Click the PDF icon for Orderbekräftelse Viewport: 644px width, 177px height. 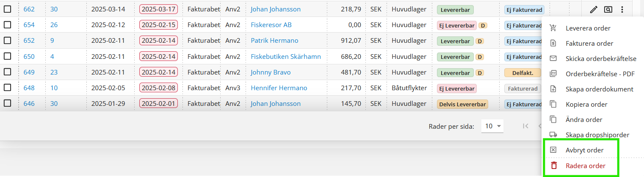553,74
